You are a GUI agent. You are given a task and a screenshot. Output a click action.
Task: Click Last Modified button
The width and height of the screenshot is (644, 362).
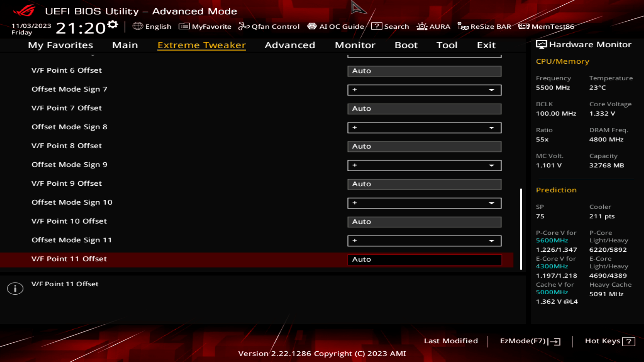[451, 341]
